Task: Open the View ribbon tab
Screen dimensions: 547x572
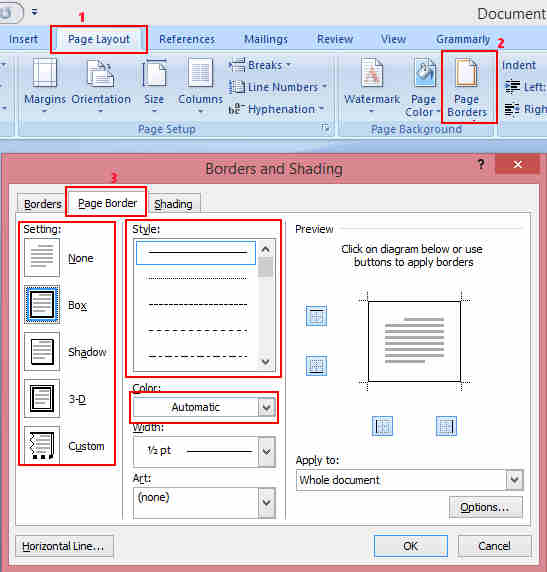Action: pyautogui.click(x=393, y=39)
